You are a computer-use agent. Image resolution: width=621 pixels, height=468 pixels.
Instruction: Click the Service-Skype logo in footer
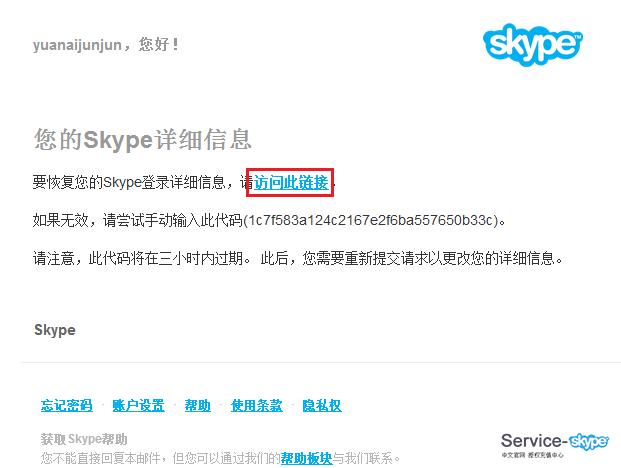pos(554,441)
